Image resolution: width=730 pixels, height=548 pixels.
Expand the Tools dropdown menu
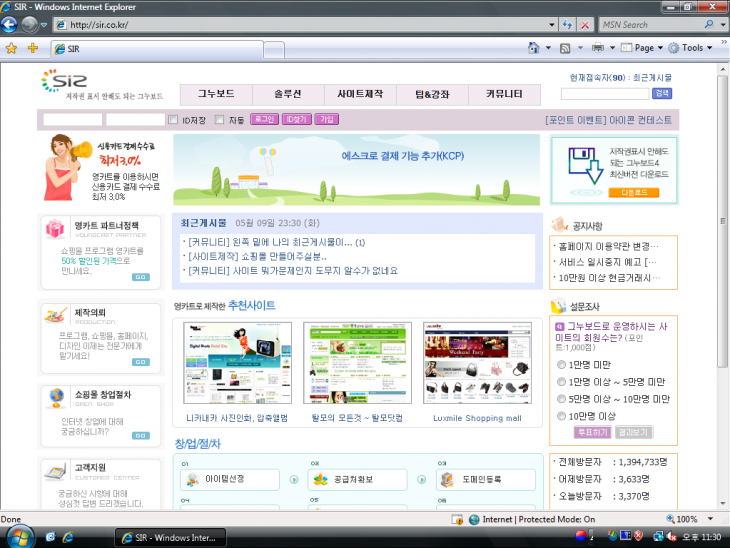click(692, 48)
